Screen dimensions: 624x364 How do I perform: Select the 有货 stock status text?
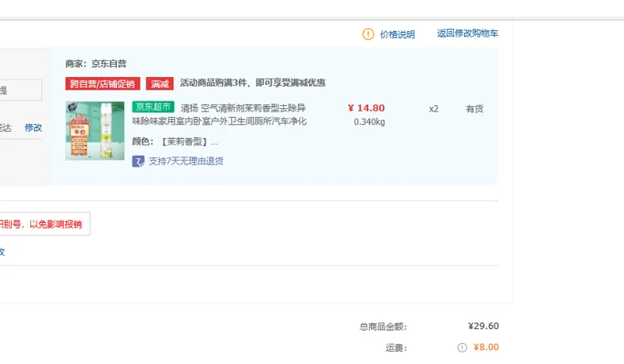pyautogui.click(x=474, y=109)
